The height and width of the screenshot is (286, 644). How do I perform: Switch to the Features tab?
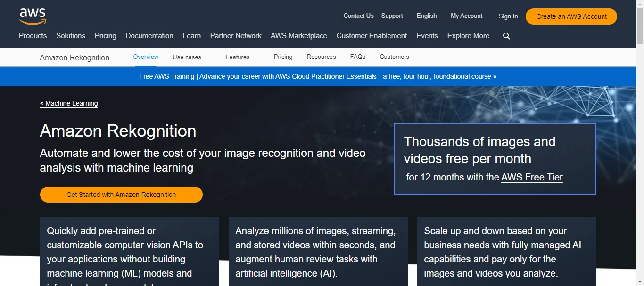[238, 57]
